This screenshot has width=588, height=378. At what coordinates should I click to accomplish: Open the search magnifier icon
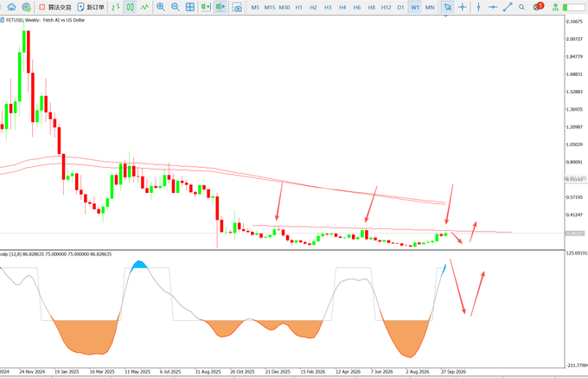(x=521, y=7)
